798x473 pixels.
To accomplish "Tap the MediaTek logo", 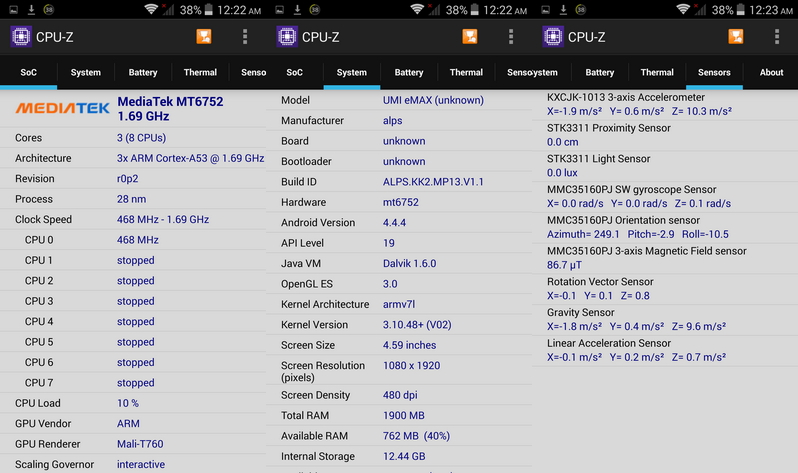I will point(63,108).
